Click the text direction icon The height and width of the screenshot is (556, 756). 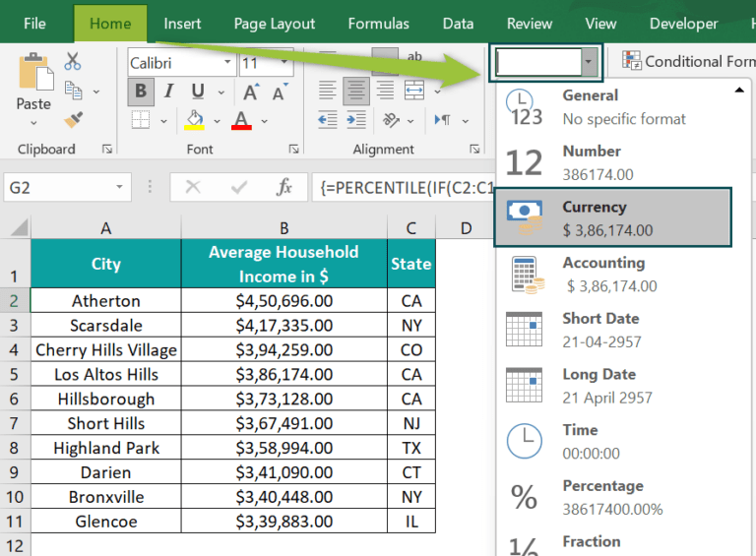click(443, 120)
